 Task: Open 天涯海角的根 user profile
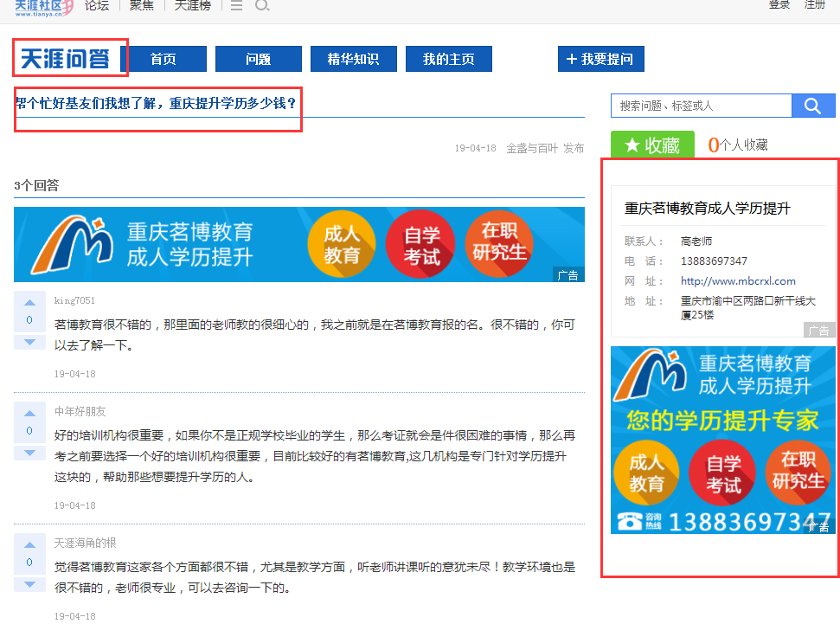[85, 543]
